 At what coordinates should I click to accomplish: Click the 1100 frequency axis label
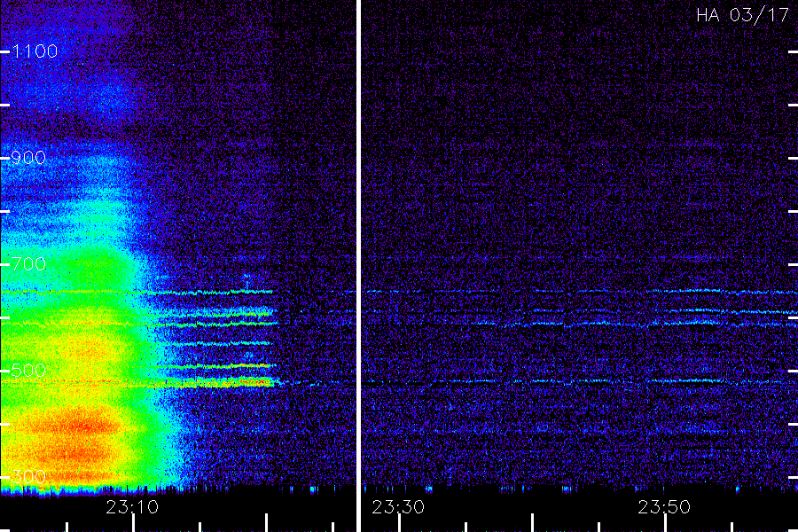[35, 51]
